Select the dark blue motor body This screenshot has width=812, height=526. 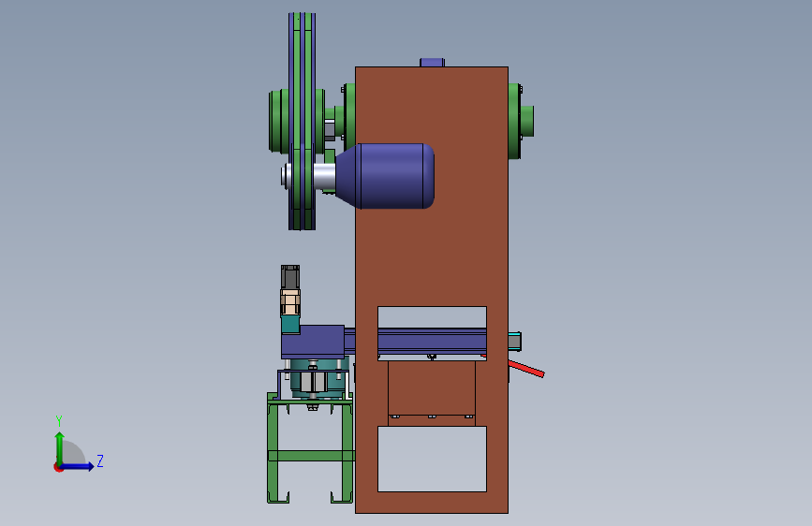(386, 176)
